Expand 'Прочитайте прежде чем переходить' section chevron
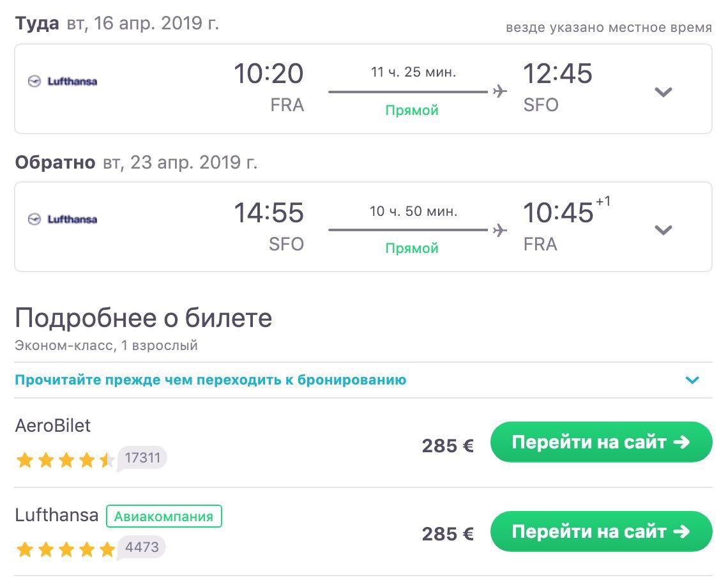The image size is (728, 580). tap(692, 381)
